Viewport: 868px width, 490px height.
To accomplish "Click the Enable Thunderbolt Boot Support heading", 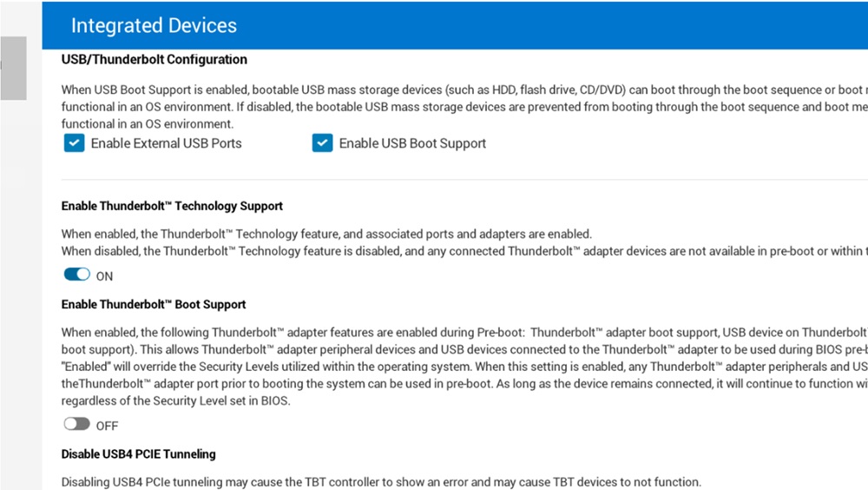I will (x=154, y=305).
